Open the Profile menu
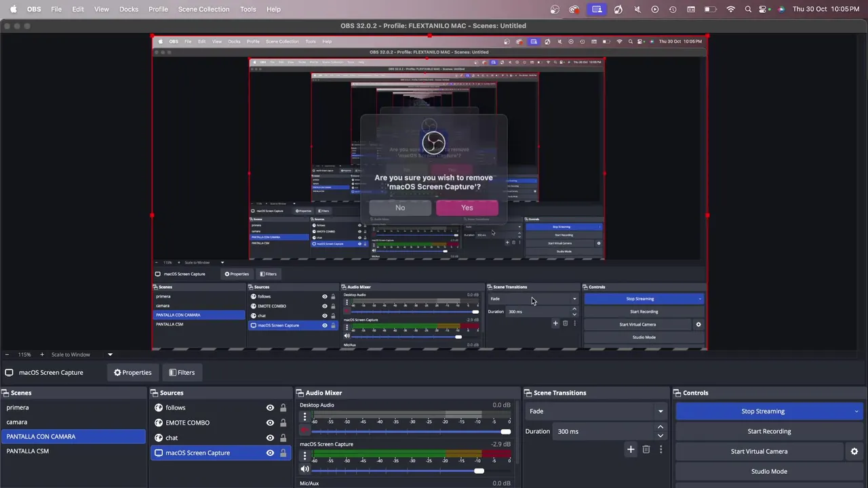Viewport: 868px width, 488px height. pyautogui.click(x=158, y=9)
